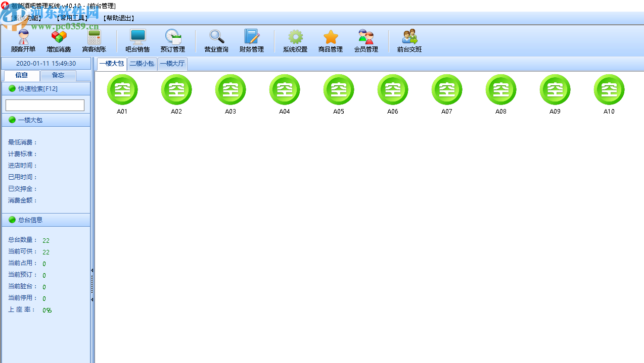The image size is (644, 363).
Task: Click the 进店时间 label
Action: 23,166
